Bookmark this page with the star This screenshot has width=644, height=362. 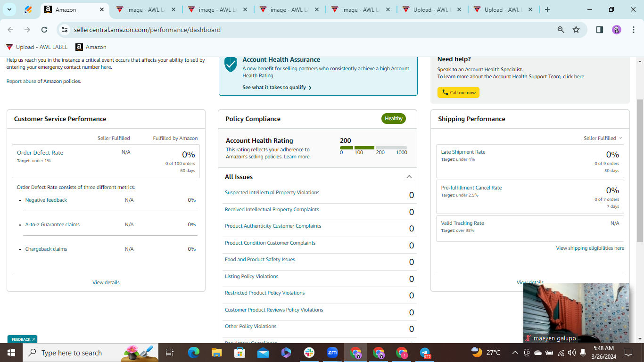[576, 30]
